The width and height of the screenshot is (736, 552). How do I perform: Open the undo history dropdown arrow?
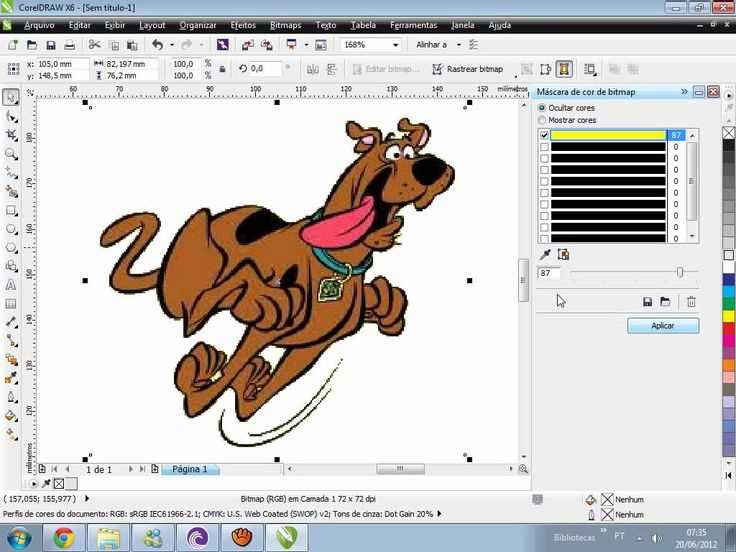(x=172, y=45)
